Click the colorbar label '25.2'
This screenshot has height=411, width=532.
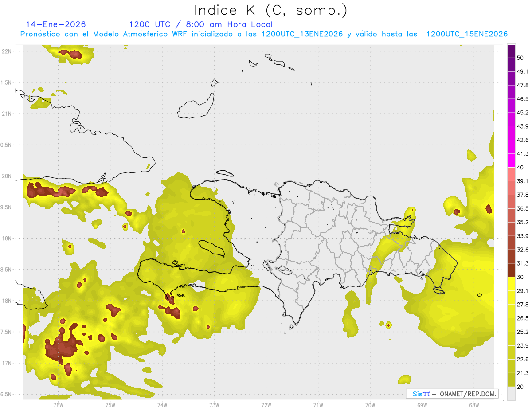[x=523, y=332]
